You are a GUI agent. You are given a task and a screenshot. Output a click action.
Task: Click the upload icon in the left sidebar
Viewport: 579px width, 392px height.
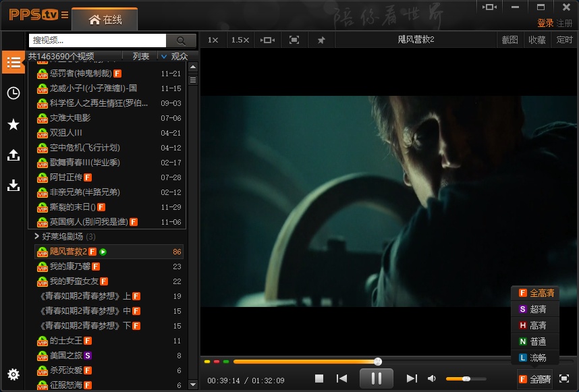tap(13, 155)
